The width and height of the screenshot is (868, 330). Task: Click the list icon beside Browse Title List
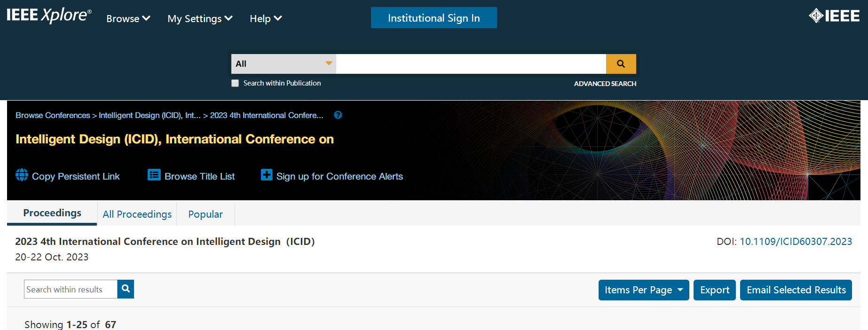tap(154, 175)
